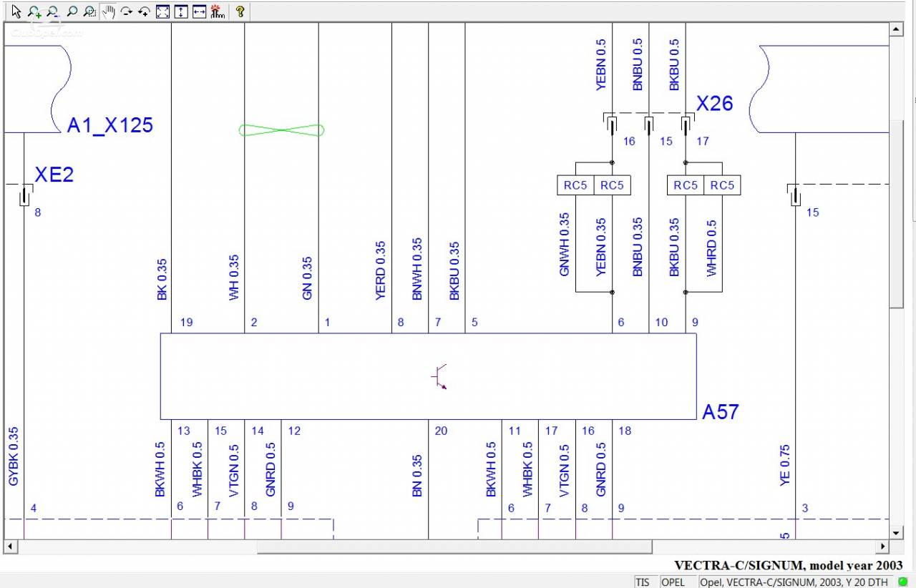Click the vertical scrollbar down arrow

[x=895, y=533]
